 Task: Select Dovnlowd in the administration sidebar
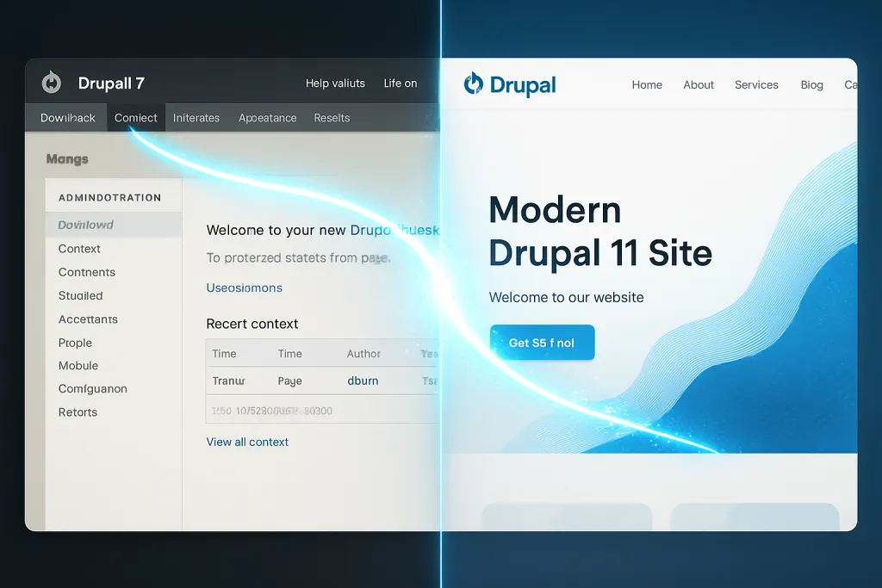(x=114, y=225)
